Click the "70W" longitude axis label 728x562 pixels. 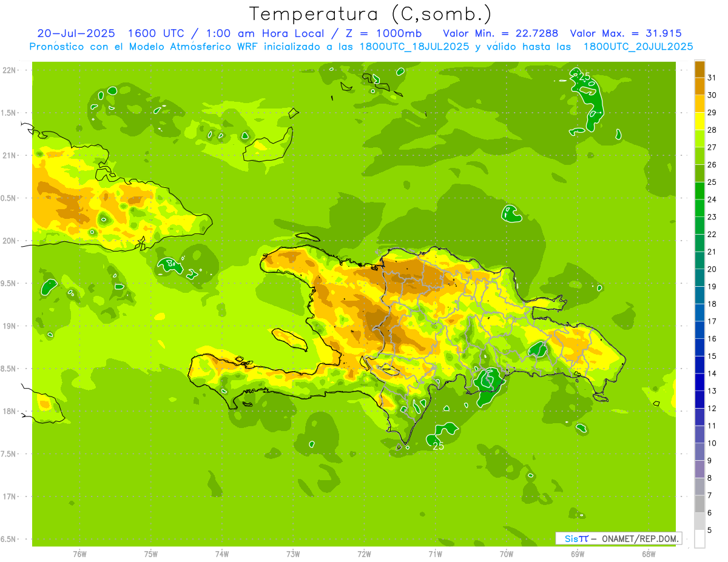(507, 554)
